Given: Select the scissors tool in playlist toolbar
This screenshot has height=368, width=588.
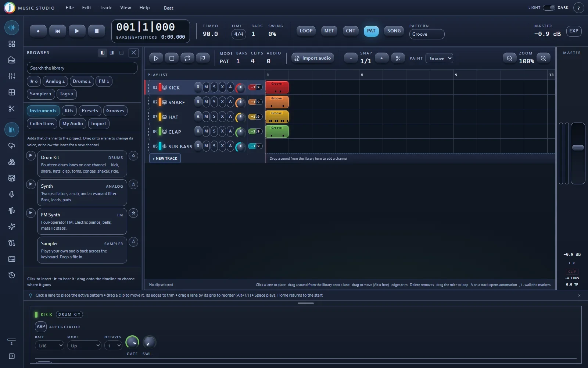Looking at the screenshot, I should pos(398,58).
